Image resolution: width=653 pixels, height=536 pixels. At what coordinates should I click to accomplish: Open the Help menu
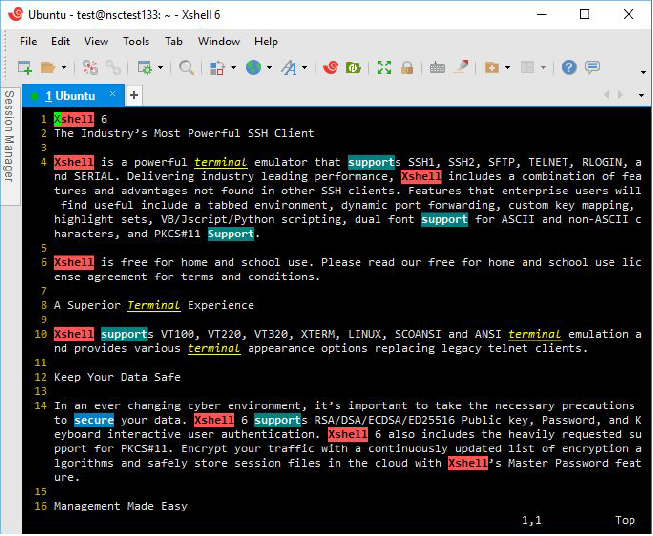tap(266, 41)
